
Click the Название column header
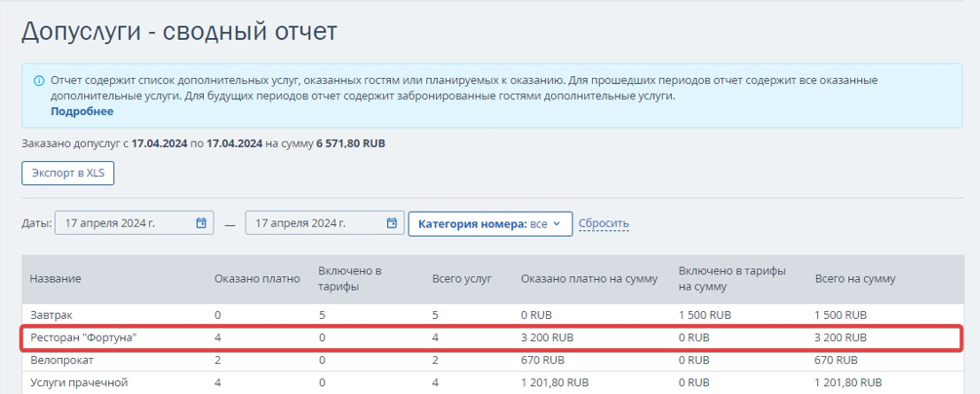(56, 279)
